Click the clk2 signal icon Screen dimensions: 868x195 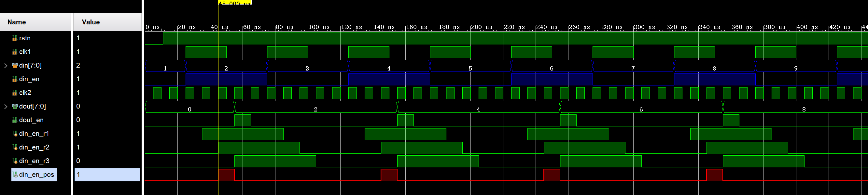pos(15,92)
